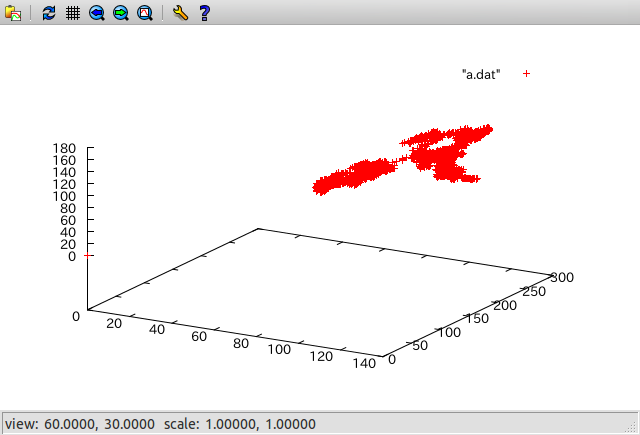Click the resize grip in status bar corner
Image resolution: width=640 pixels, height=435 pixels.
(x=631, y=426)
